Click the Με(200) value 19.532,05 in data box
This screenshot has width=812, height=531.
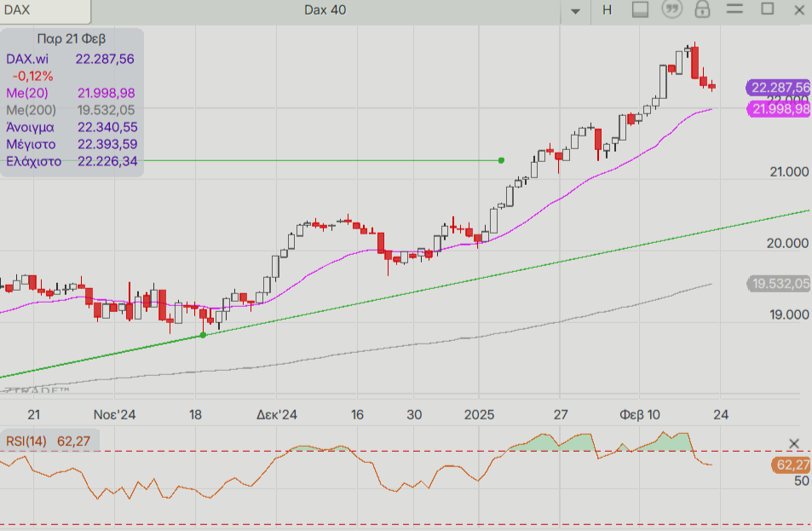point(107,110)
